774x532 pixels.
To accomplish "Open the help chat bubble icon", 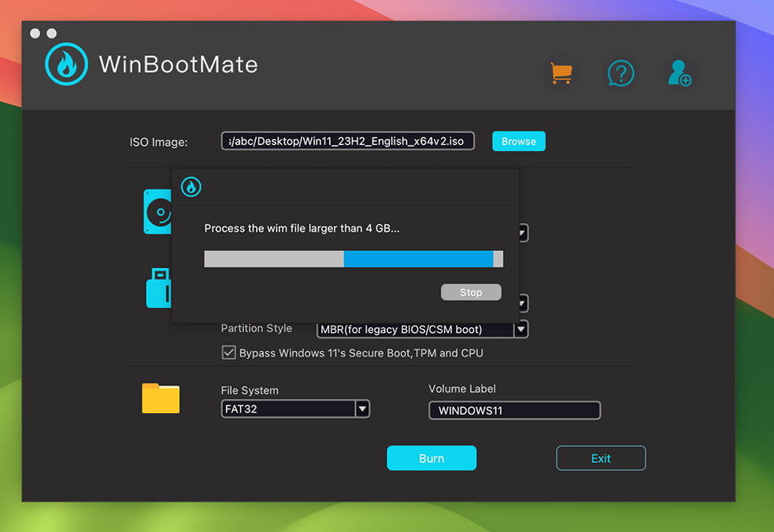I will [x=620, y=72].
